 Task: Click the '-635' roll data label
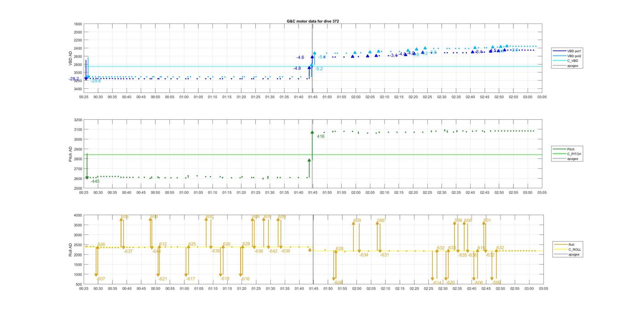[x=462, y=255]
